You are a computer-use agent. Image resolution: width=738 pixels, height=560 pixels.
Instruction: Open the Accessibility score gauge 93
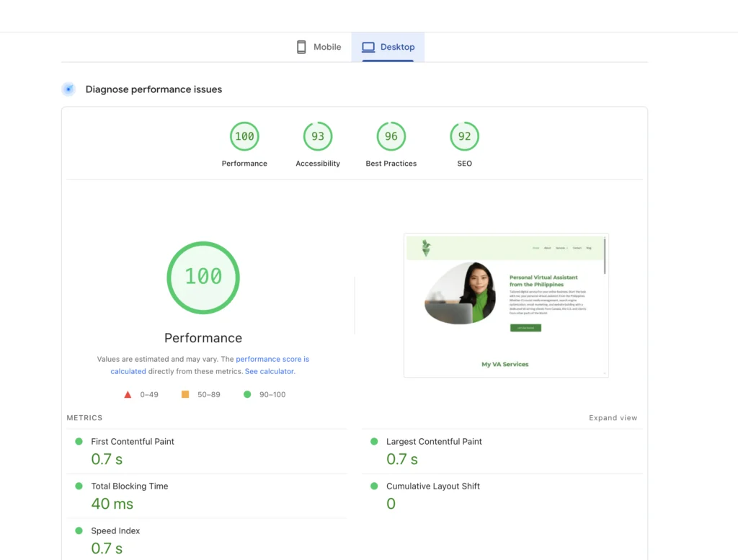(318, 136)
